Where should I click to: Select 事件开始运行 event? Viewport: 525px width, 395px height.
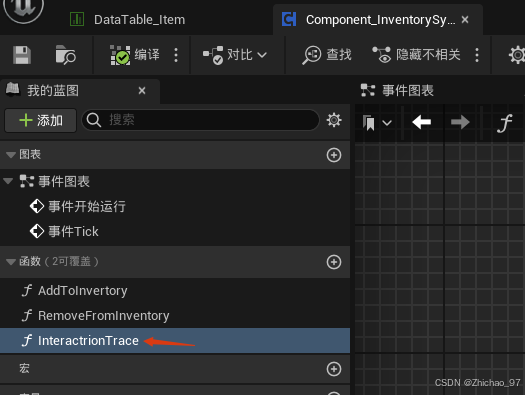tap(86, 207)
